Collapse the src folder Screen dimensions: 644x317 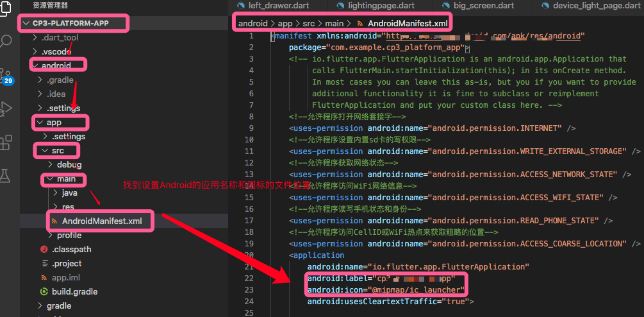pyautogui.click(x=58, y=151)
